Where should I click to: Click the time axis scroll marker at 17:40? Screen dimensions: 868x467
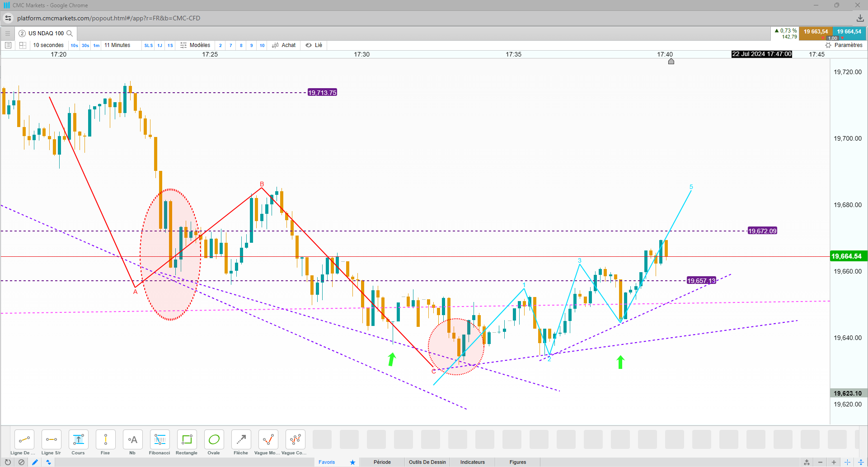pyautogui.click(x=671, y=61)
